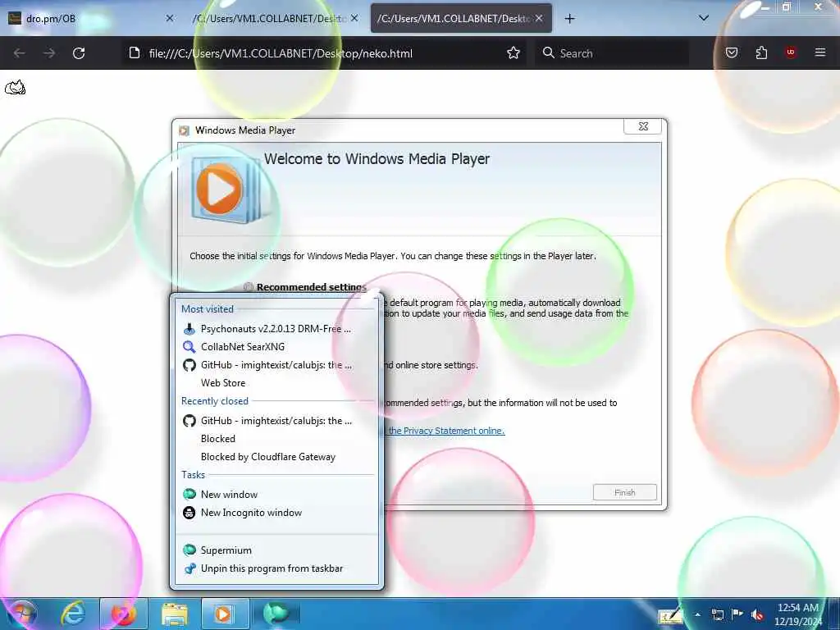Bookmark this page with the star icon
The image size is (840, 630).
pos(514,53)
